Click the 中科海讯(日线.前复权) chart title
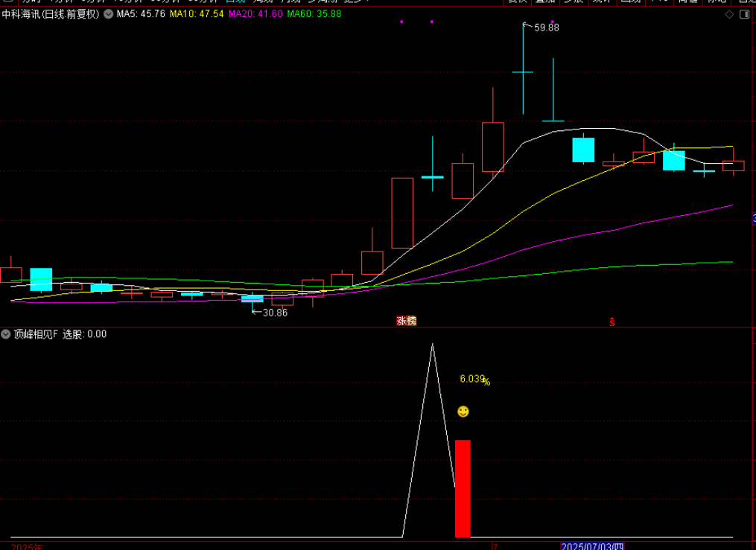 (x=51, y=14)
